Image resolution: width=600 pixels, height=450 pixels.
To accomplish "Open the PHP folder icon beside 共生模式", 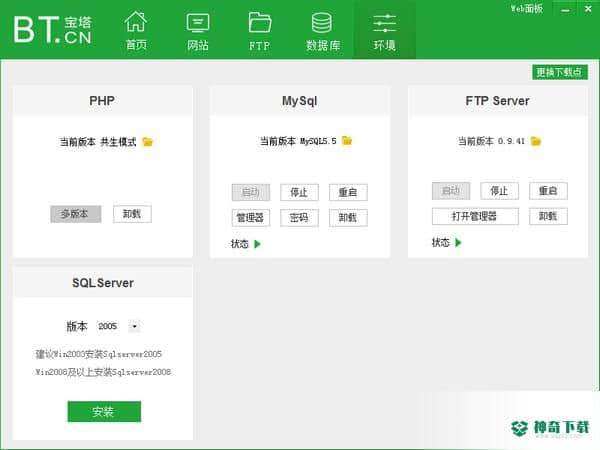I will pyautogui.click(x=148, y=142).
